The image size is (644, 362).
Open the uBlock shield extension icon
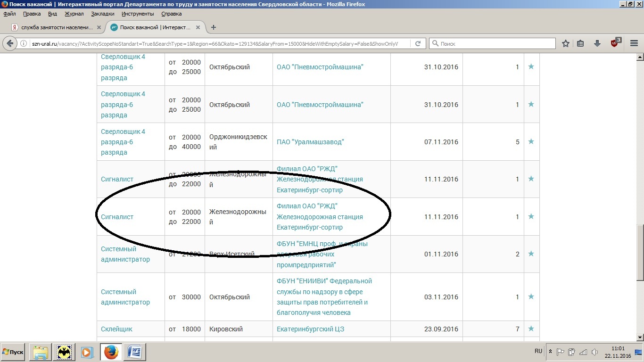pos(615,43)
